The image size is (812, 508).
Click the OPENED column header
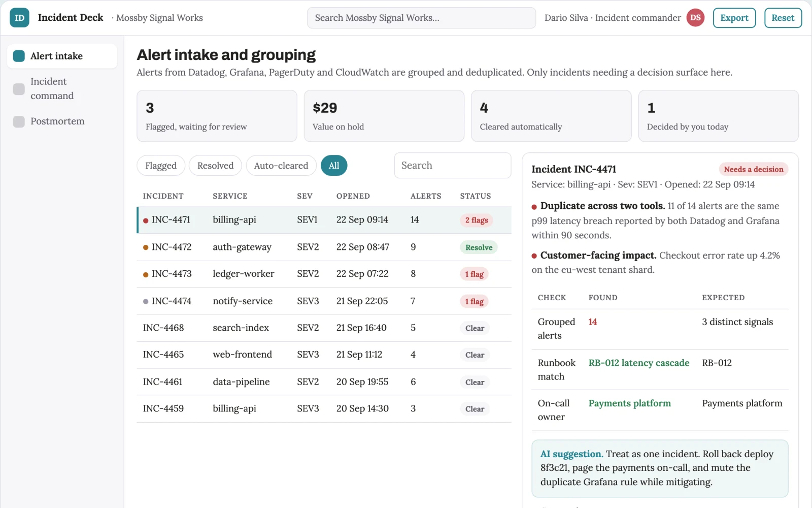353,196
